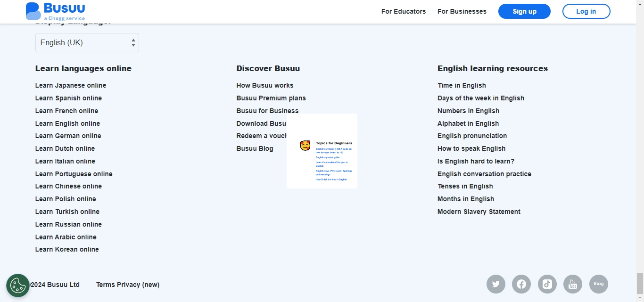644x302 pixels.
Task: Open the For Educators menu item
Action: click(404, 11)
